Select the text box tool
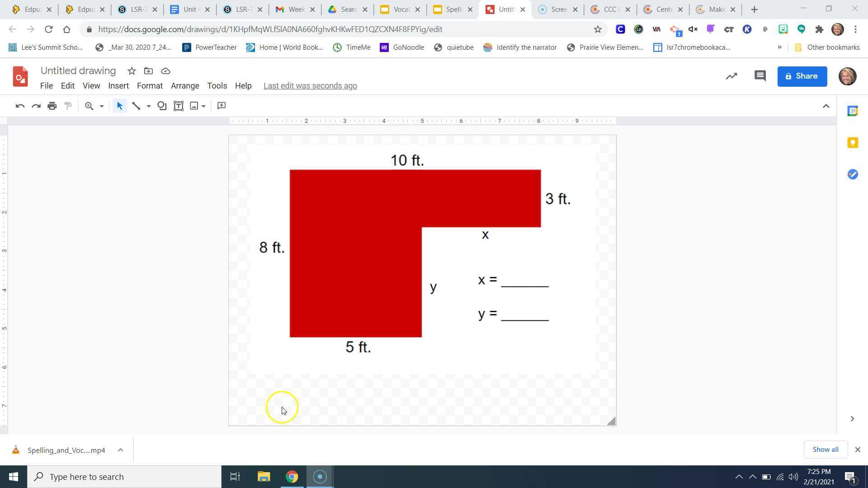 tap(178, 106)
